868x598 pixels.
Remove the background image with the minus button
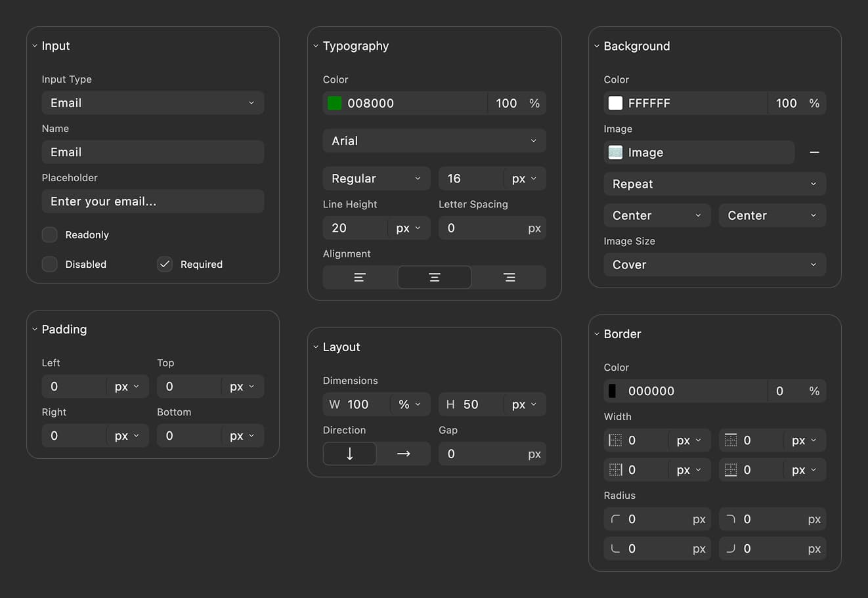click(814, 152)
